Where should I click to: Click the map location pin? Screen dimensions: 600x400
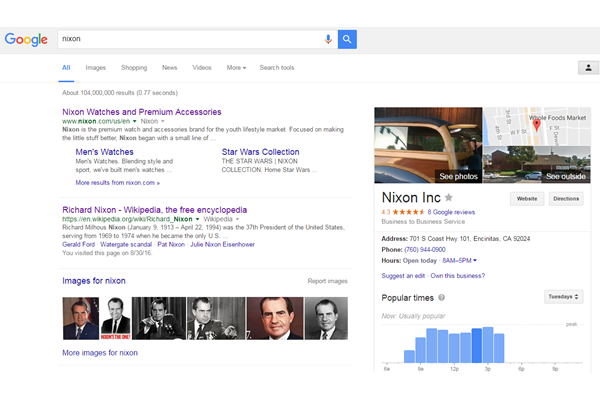click(536, 125)
